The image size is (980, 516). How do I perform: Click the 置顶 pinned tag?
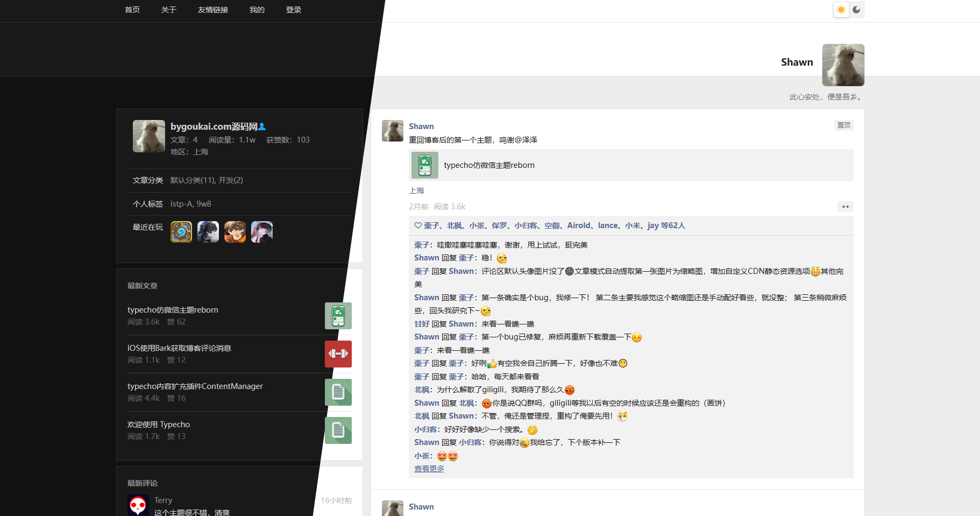(844, 125)
